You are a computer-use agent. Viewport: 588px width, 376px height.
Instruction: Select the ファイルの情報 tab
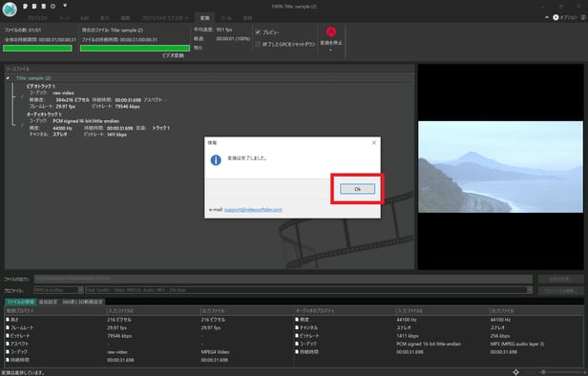point(20,302)
